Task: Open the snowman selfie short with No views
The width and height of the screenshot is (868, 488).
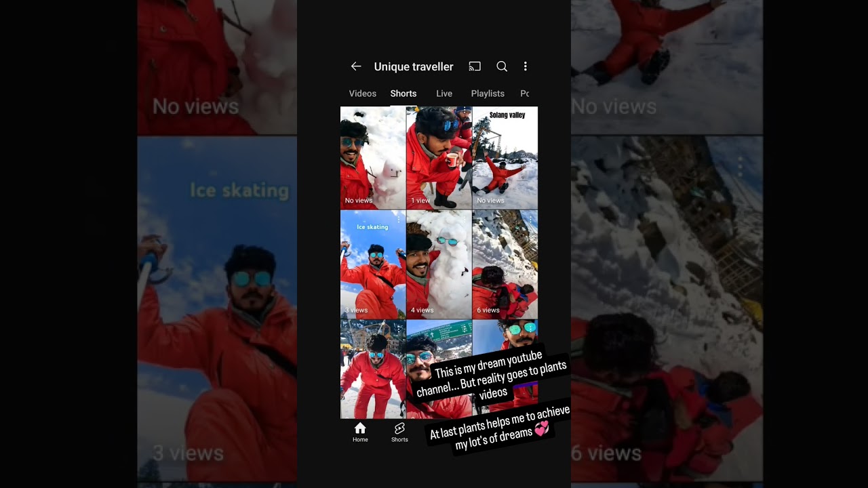Action: tap(372, 157)
